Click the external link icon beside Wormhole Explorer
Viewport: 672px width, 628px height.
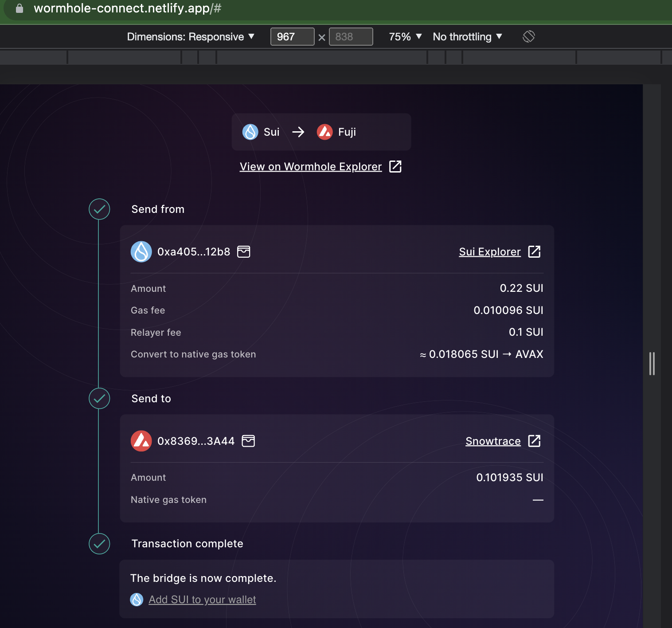[395, 166]
